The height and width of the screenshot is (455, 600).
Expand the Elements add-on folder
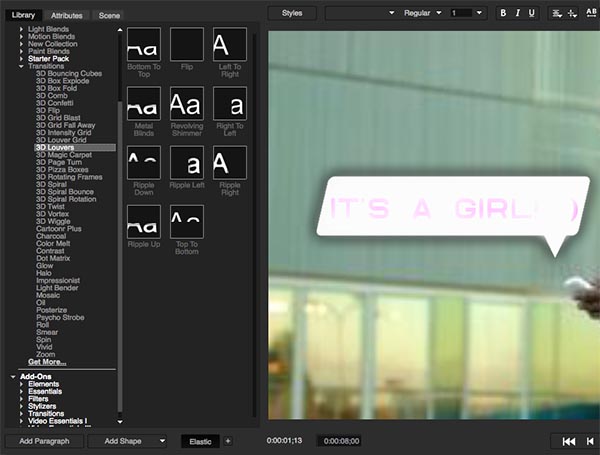(22, 384)
